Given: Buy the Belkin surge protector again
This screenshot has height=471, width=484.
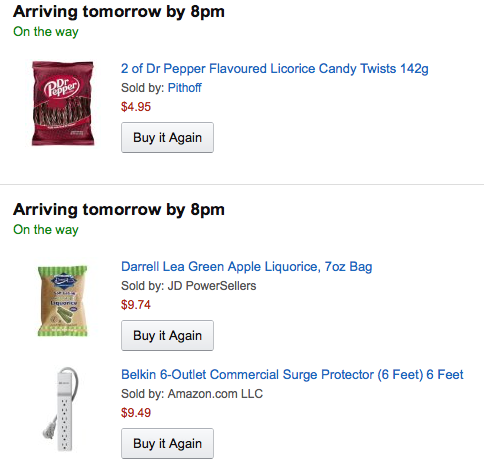Looking at the screenshot, I should (x=167, y=444).
